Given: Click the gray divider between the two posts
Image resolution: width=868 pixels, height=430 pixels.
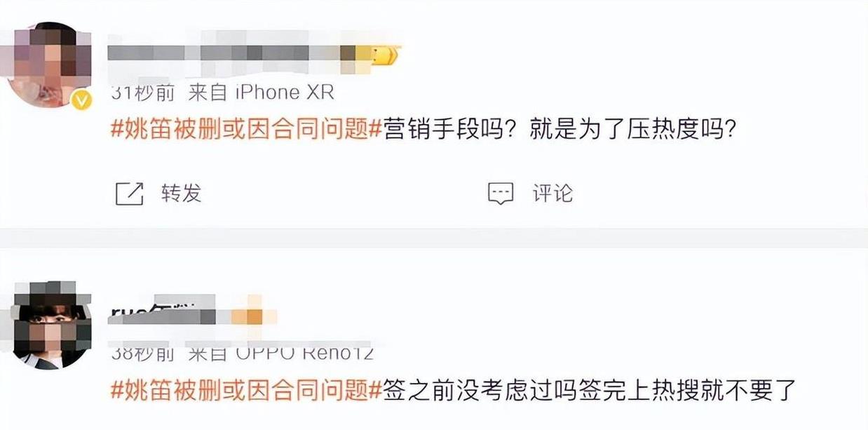Looking at the screenshot, I should 434,237.
